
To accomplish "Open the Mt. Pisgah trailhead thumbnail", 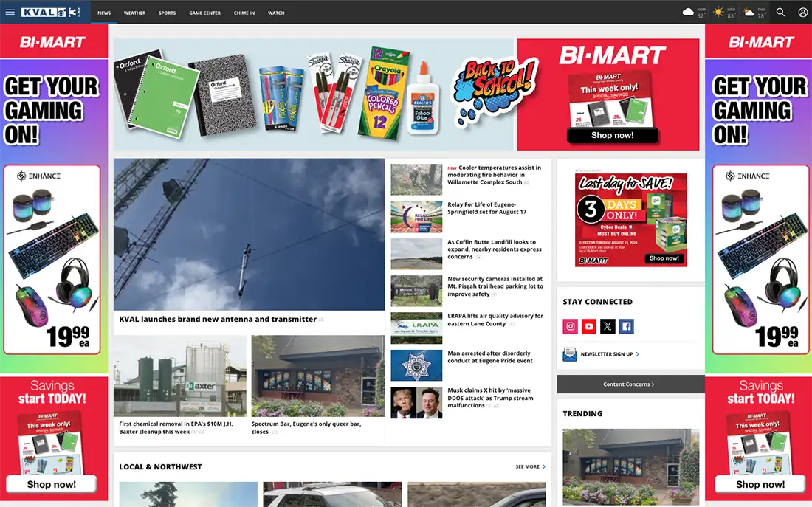I will 416,291.
